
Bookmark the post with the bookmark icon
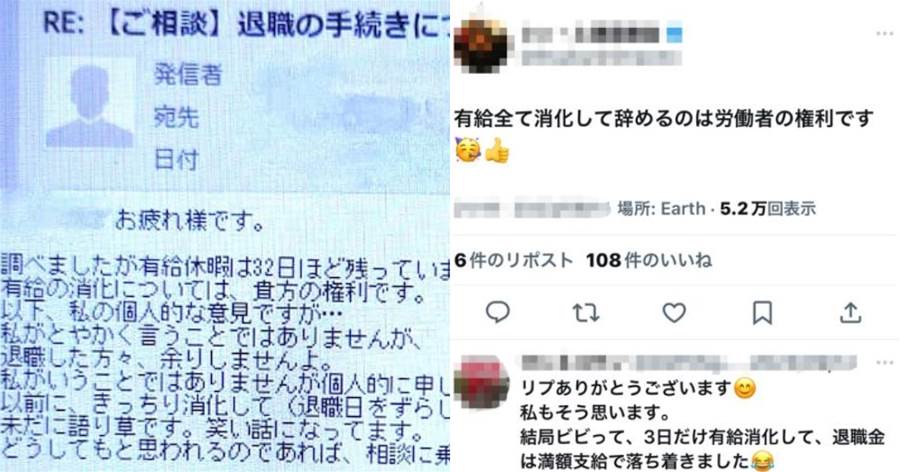coord(762,313)
